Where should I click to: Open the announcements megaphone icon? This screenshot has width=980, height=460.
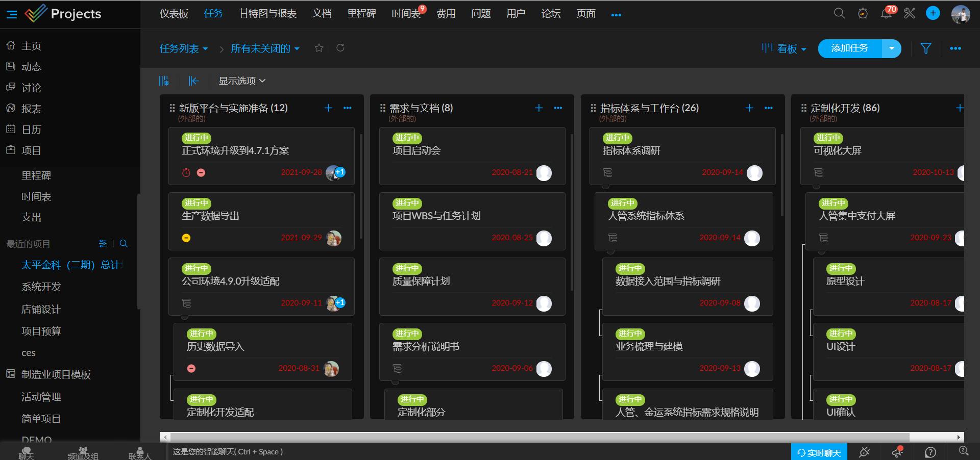coord(897,452)
